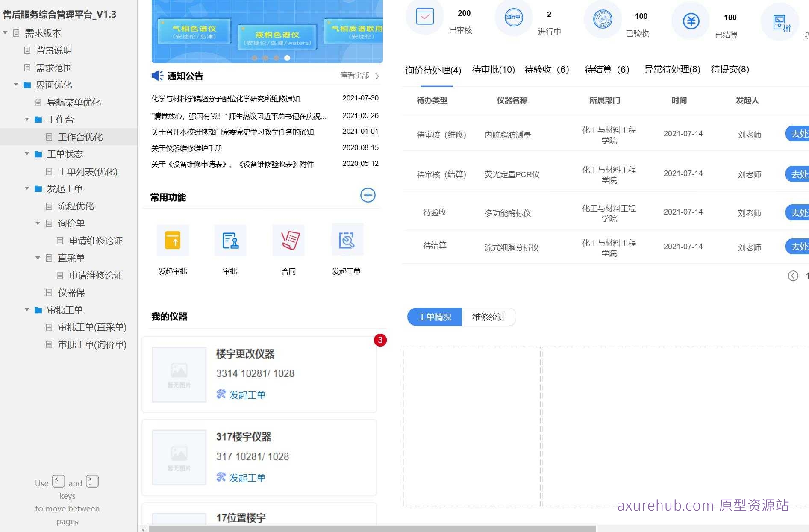This screenshot has width=809, height=532.
Task: Switch to the 维修统计 tab
Action: 488,317
